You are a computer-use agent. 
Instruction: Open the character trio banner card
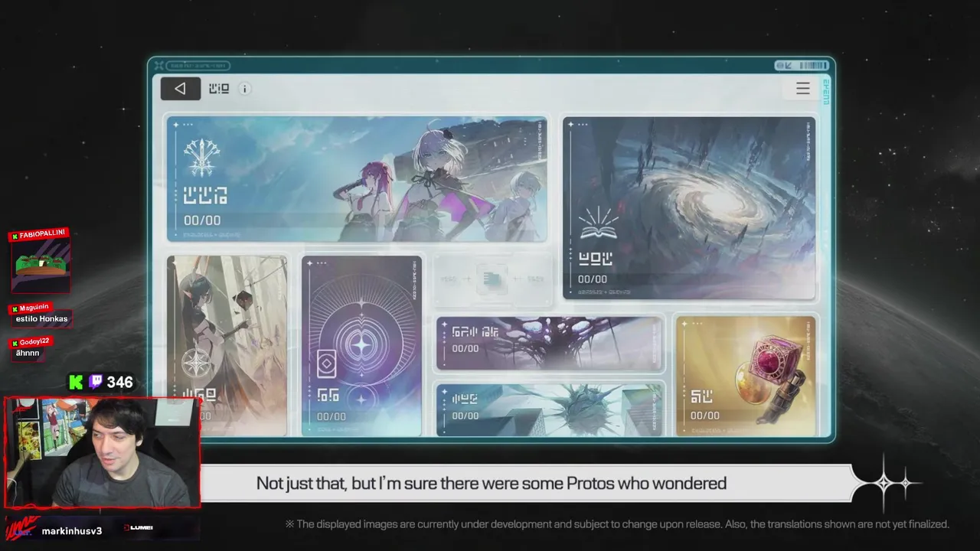tap(357, 179)
